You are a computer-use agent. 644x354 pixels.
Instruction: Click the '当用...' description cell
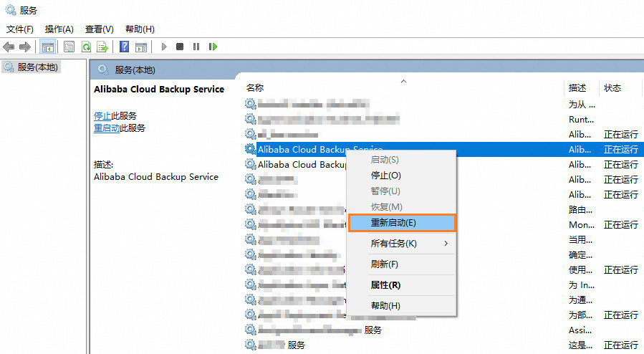[580, 240]
